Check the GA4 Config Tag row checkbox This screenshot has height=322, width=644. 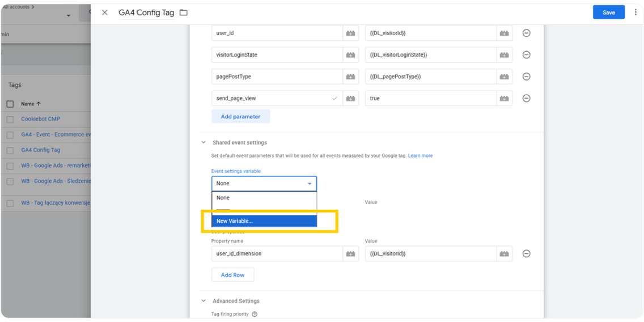(10, 150)
